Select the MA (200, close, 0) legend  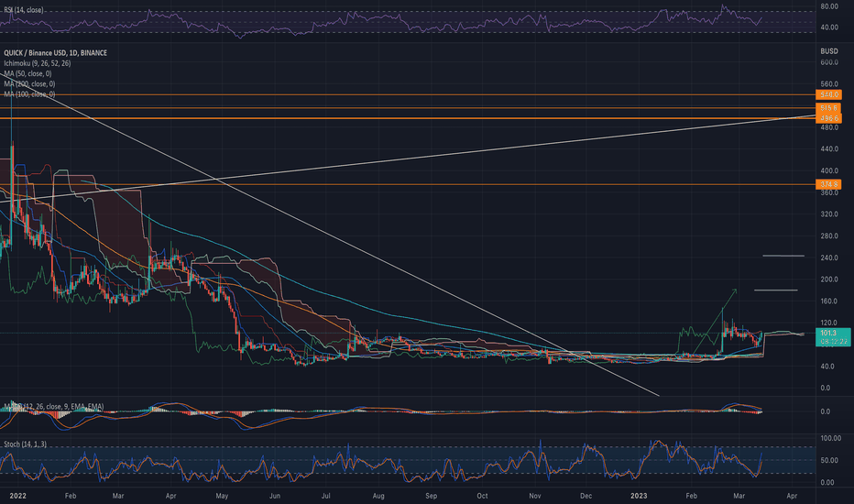29,84
